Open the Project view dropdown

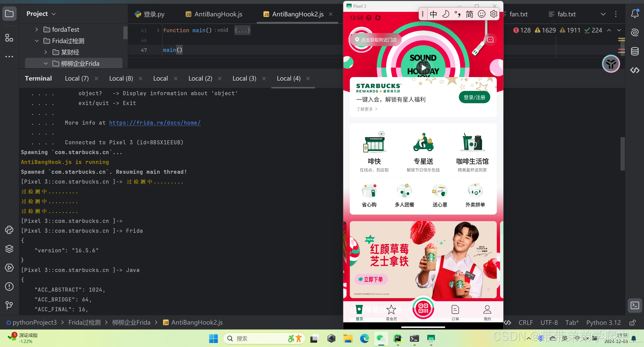point(41,14)
